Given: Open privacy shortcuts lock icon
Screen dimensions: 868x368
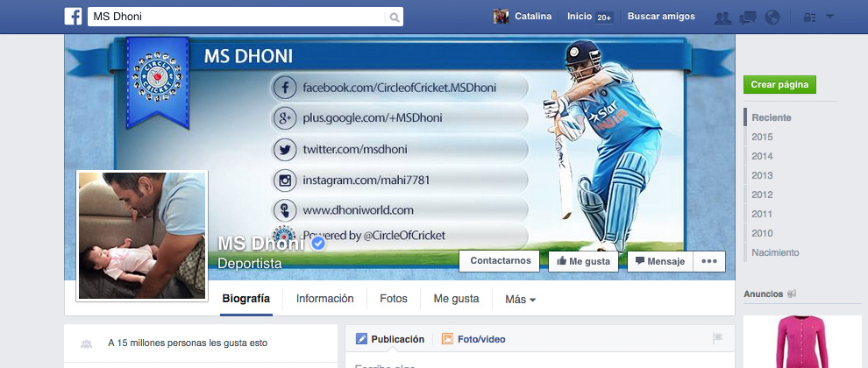Looking at the screenshot, I should pyautogui.click(x=809, y=18).
